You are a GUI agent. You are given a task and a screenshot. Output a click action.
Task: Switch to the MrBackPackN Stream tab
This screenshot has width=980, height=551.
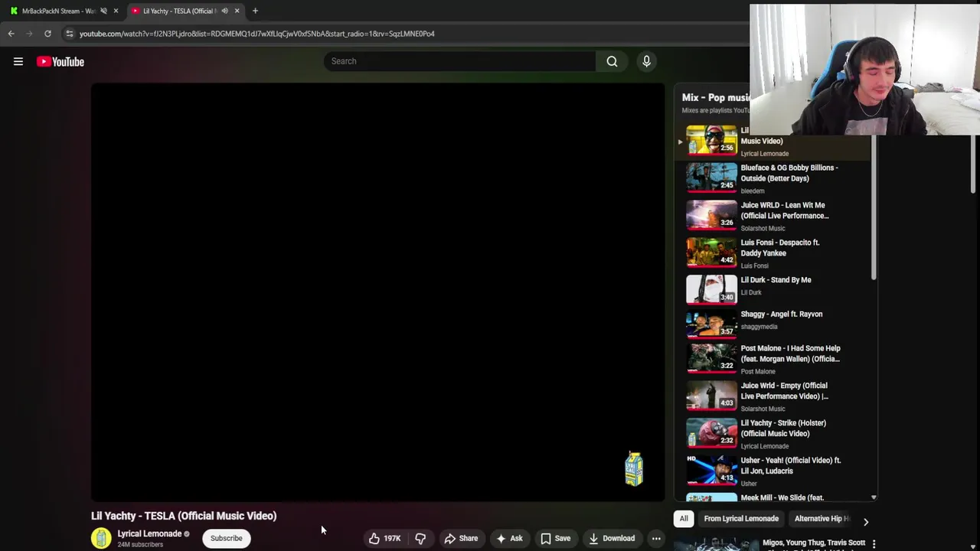[x=58, y=11]
